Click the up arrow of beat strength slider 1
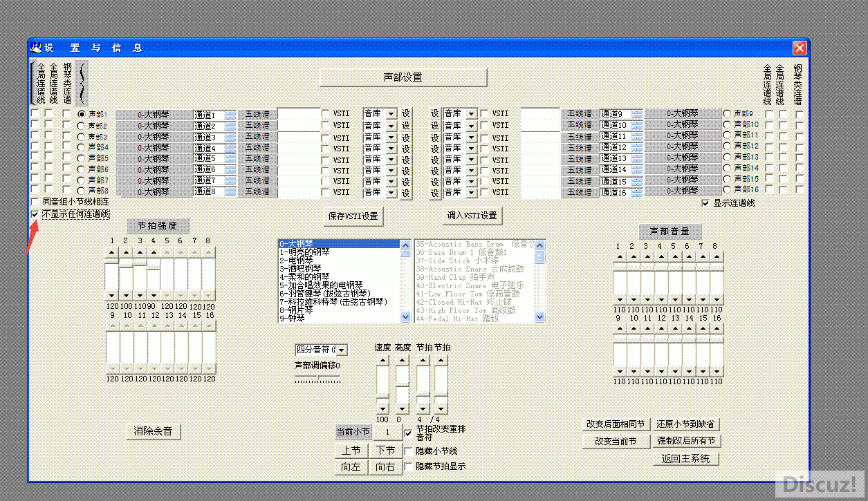This screenshot has height=501, width=868. point(111,252)
